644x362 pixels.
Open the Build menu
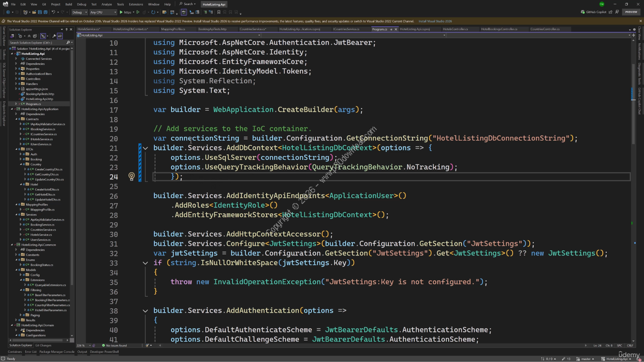(x=68, y=4)
